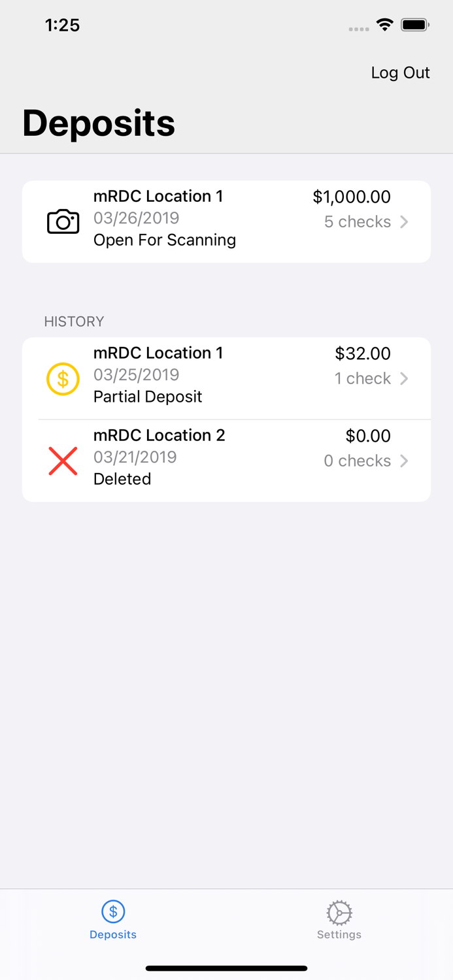Tap the camera icon for scanning
This screenshot has width=453, height=980.
click(63, 221)
